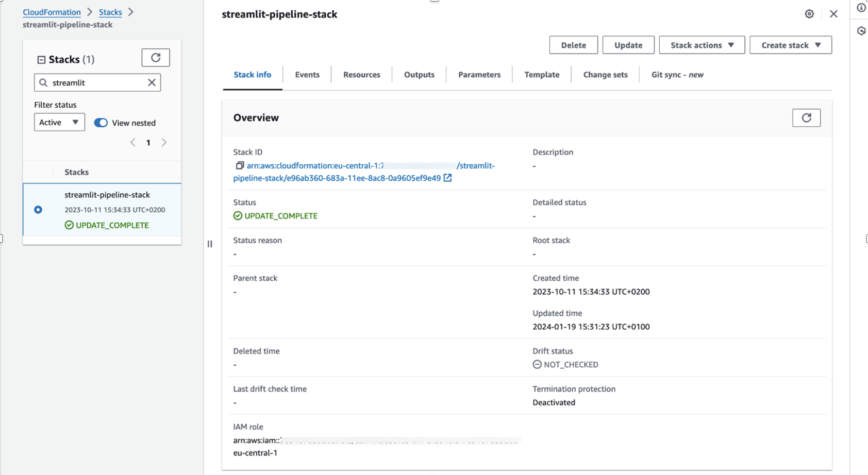Click the Deactivated termination protection value
Screen dimensions: 868x475
click(554, 402)
